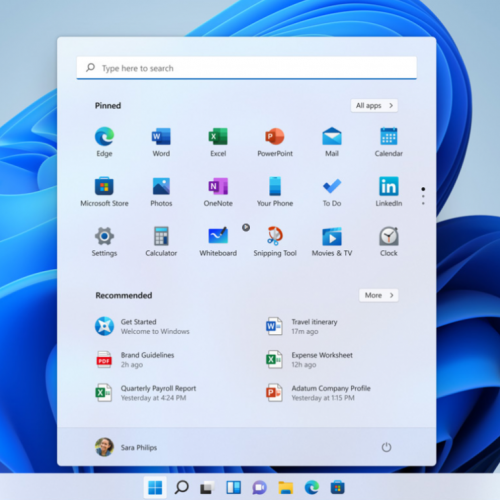Open the Excel pinned icon
Viewport: 500px width, 500px height.
pyautogui.click(x=218, y=142)
